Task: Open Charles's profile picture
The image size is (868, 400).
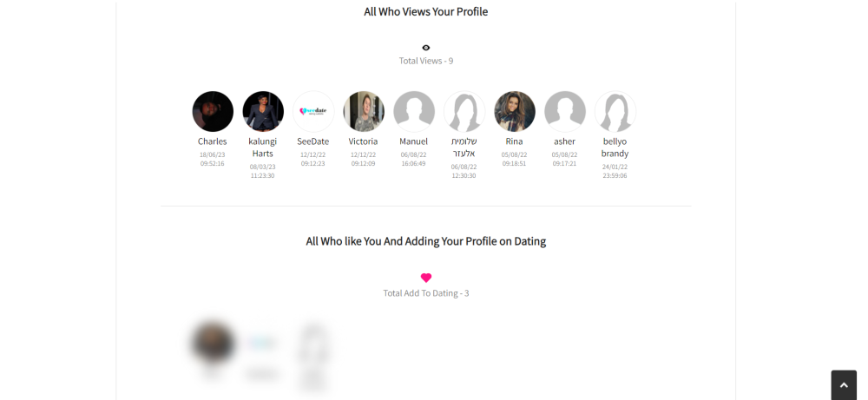Action: (x=213, y=111)
